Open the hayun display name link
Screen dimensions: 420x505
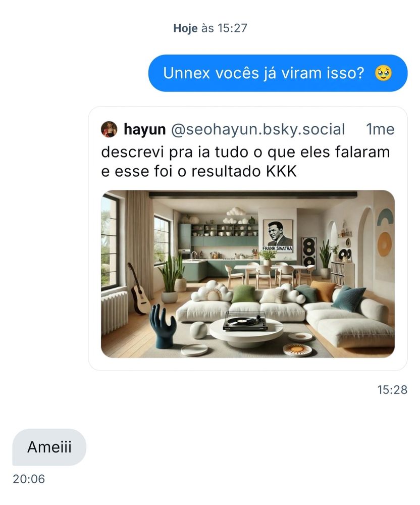[x=144, y=129]
